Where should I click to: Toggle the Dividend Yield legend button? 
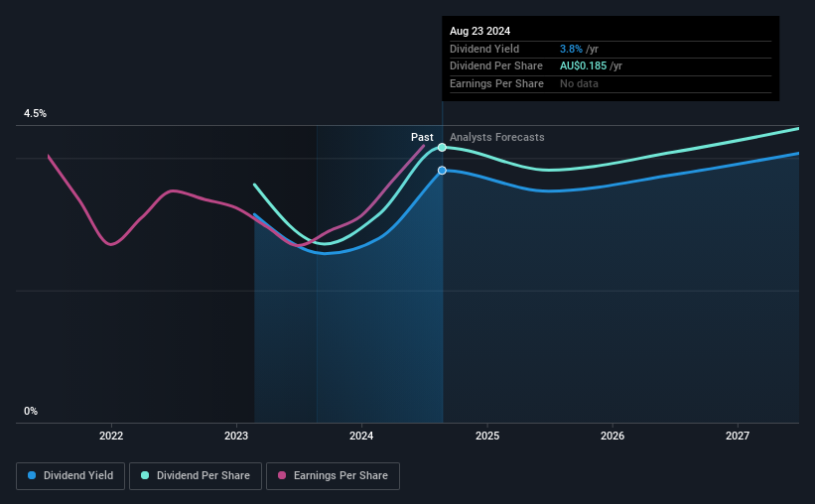tap(70, 476)
